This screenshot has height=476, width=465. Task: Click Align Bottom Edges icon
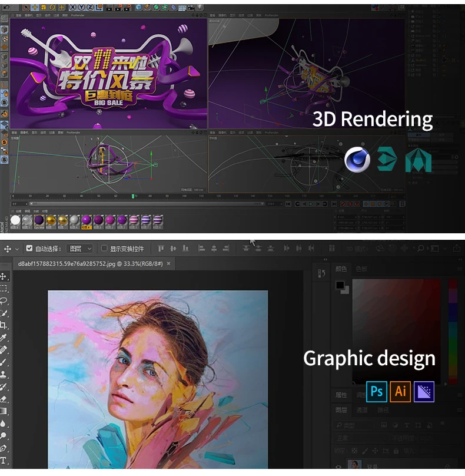(x=185, y=249)
